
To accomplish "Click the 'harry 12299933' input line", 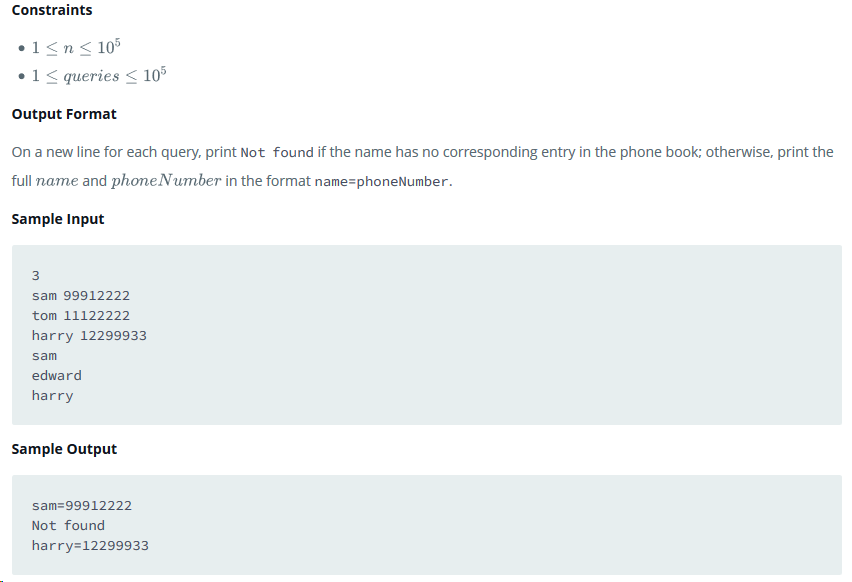I will [89, 336].
